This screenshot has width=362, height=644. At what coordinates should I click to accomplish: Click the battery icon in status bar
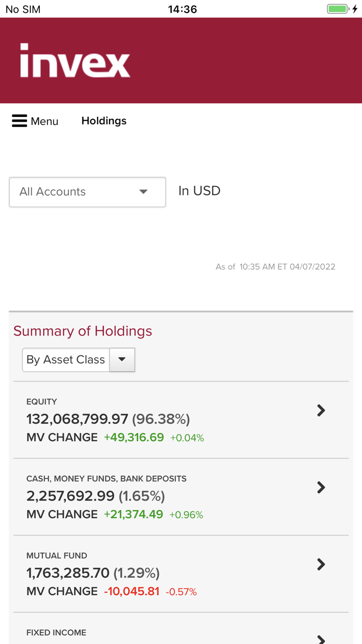(337, 8)
